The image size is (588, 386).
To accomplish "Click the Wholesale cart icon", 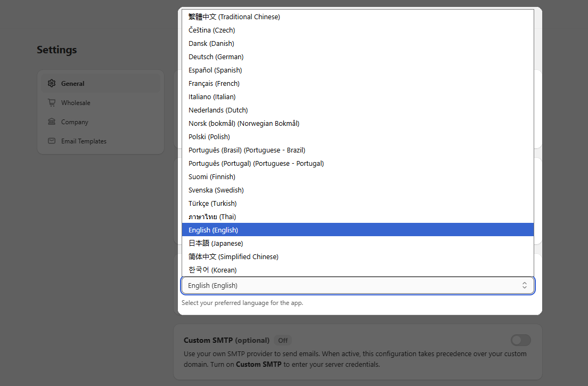I will pyautogui.click(x=52, y=102).
